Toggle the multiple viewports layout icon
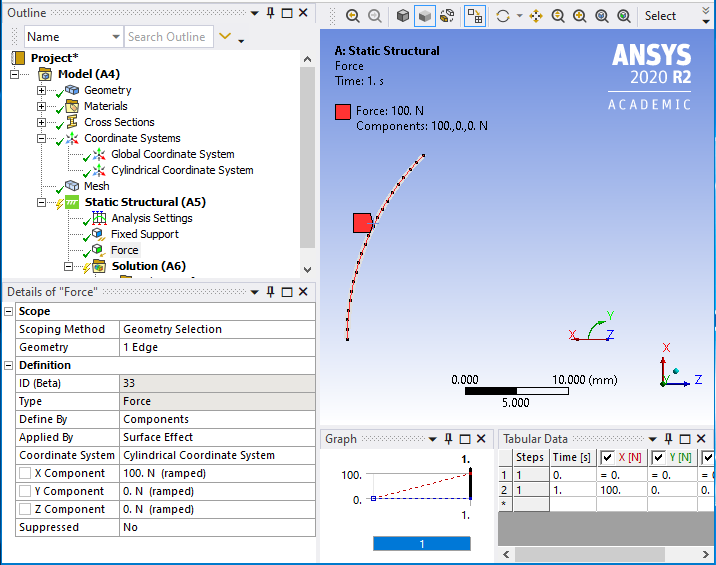 coord(474,16)
